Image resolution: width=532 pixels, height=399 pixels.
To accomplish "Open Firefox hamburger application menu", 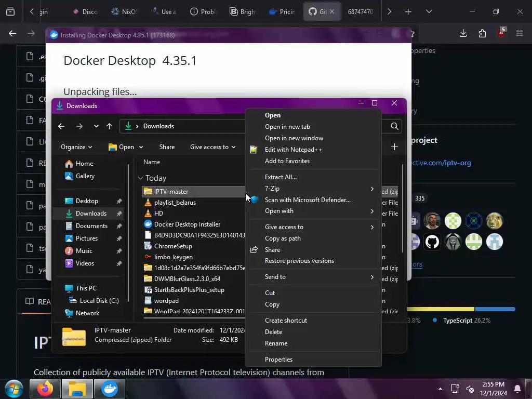I will [x=520, y=33].
